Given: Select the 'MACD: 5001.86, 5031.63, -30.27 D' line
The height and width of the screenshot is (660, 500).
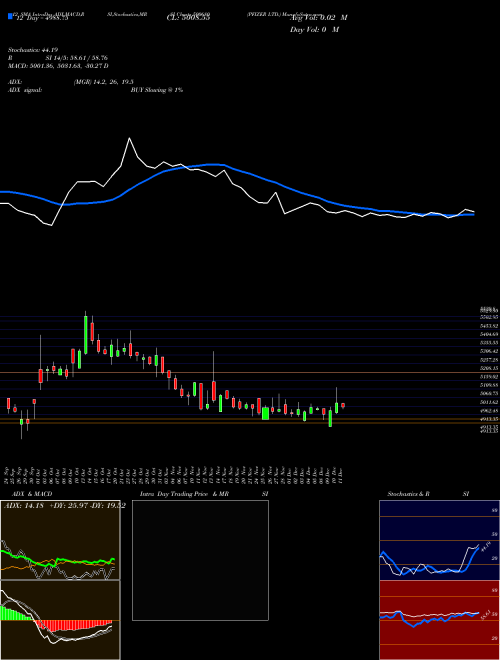Looking at the screenshot, I should pos(59,66).
